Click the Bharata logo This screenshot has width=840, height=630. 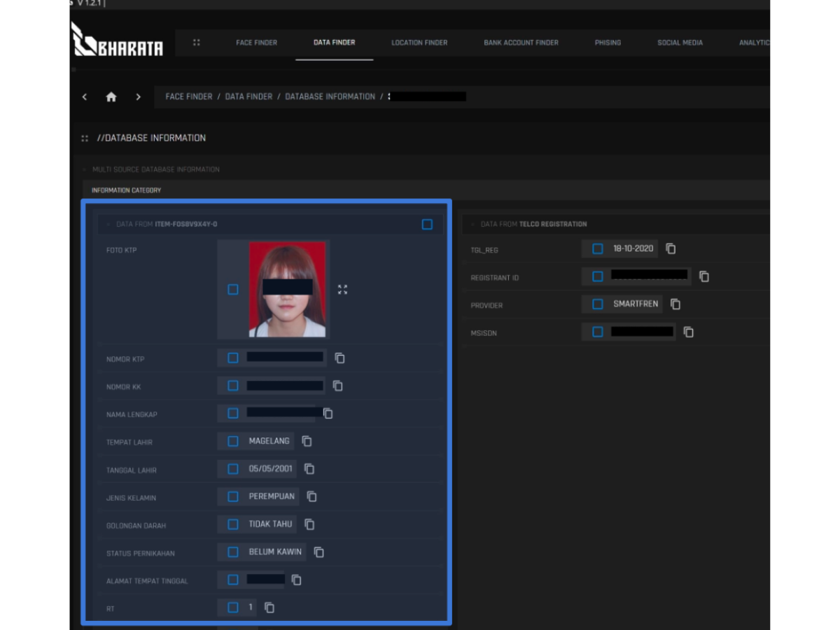[118, 41]
